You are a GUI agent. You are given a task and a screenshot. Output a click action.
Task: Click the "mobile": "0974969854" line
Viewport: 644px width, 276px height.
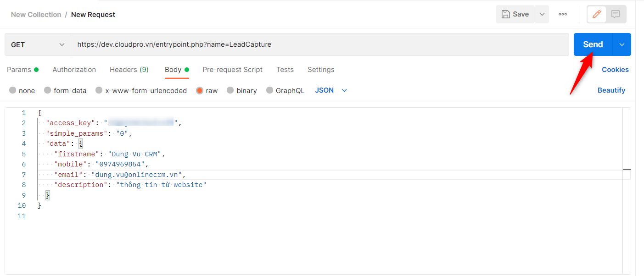click(101, 164)
